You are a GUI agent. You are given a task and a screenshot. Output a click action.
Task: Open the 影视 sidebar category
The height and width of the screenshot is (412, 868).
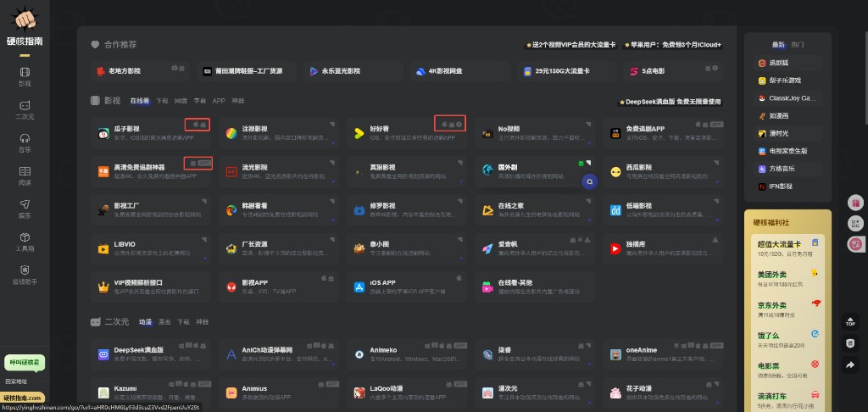tap(25, 77)
